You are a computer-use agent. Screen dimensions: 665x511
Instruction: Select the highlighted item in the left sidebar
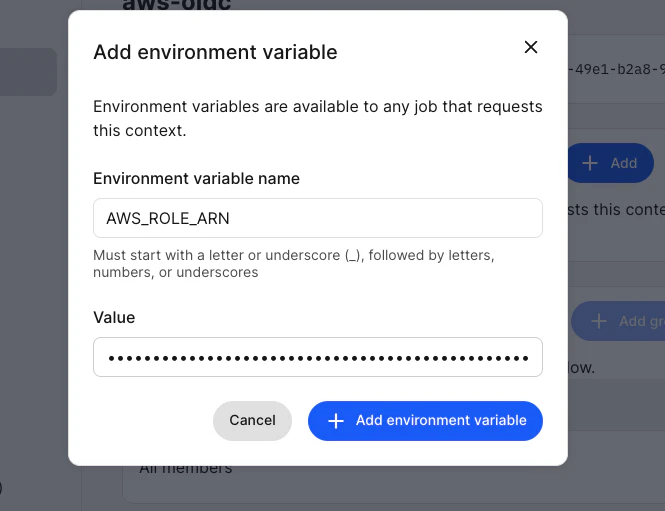click(28, 72)
